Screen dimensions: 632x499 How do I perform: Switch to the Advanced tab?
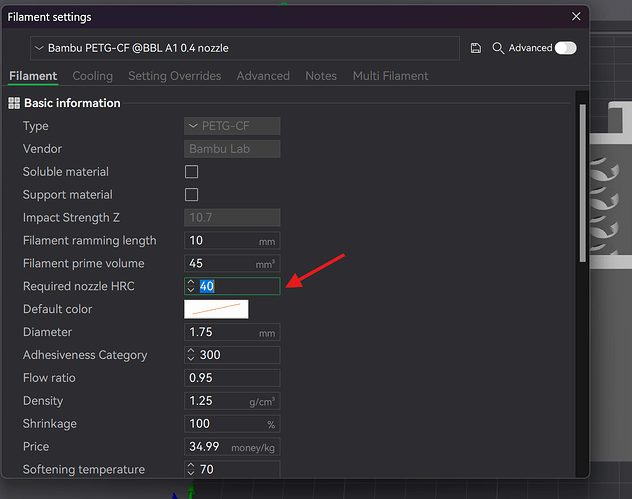click(263, 76)
